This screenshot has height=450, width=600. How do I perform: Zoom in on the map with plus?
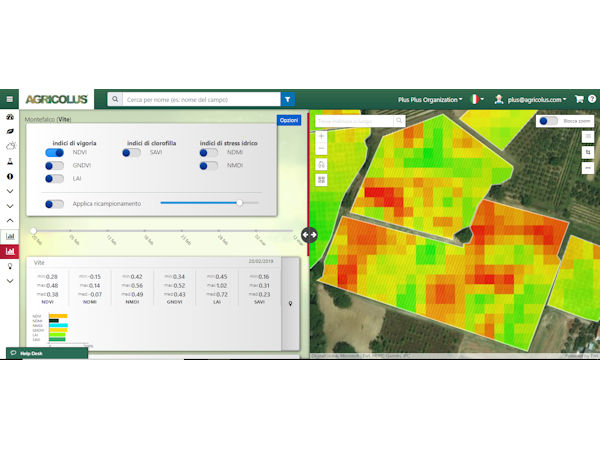click(321, 136)
